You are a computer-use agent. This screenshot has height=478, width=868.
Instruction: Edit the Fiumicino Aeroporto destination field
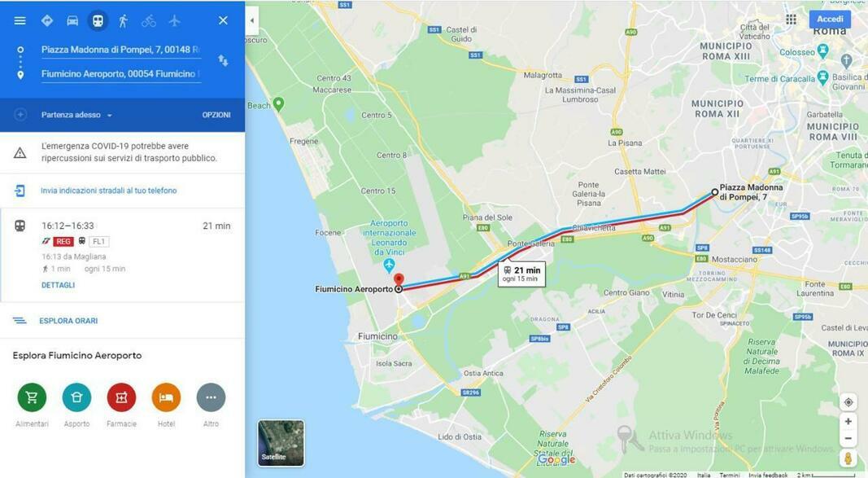coord(120,74)
